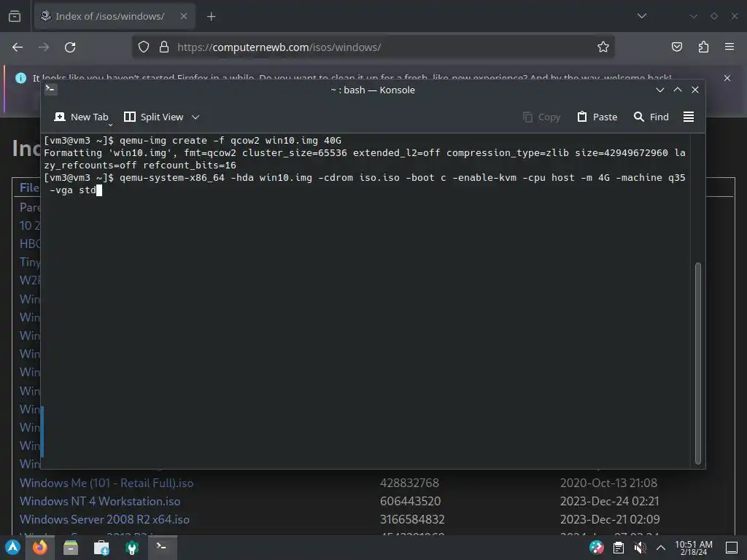Open the Firefox extensions puzzle icon
This screenshot has width=747, height=560.
coord(703,47)
